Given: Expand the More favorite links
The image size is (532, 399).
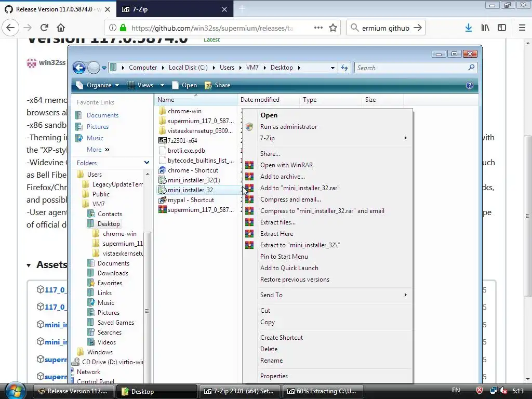Looking at the screenshot, I should click(x=98, y=150).
